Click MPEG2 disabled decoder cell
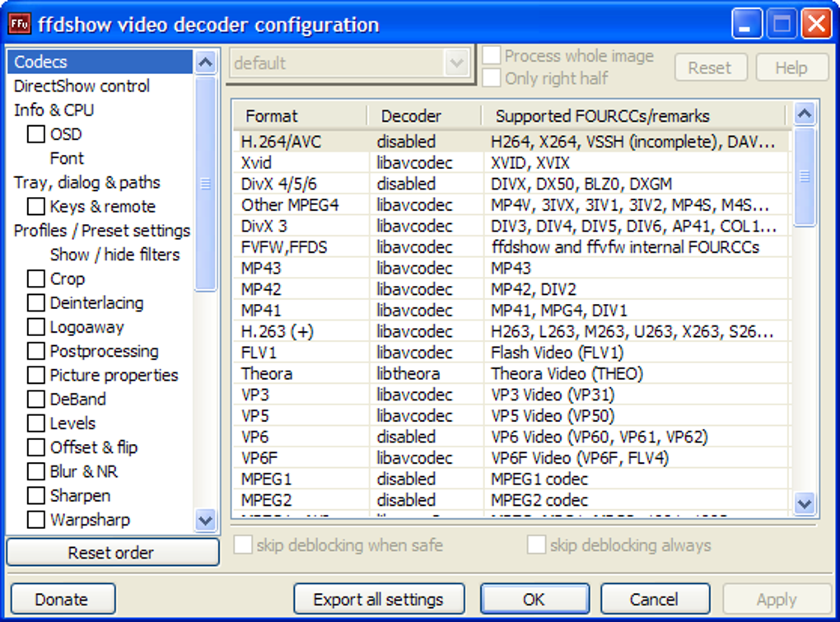840x622 pixels. [426, 500]
